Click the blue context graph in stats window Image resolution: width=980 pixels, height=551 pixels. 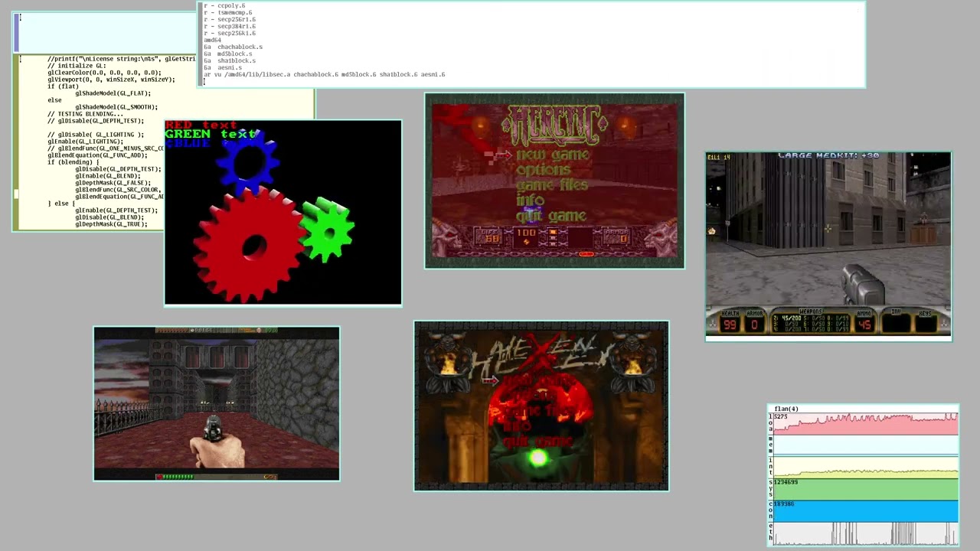tap(865, 511)
